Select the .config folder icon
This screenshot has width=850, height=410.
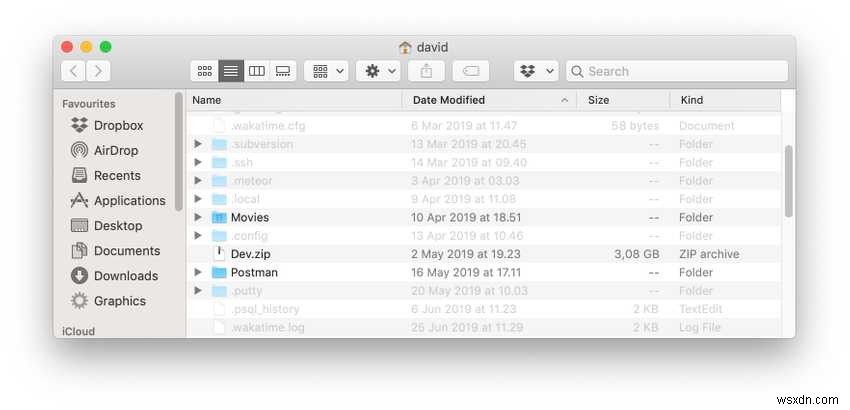pyautogui.click(x=219, y=236)
